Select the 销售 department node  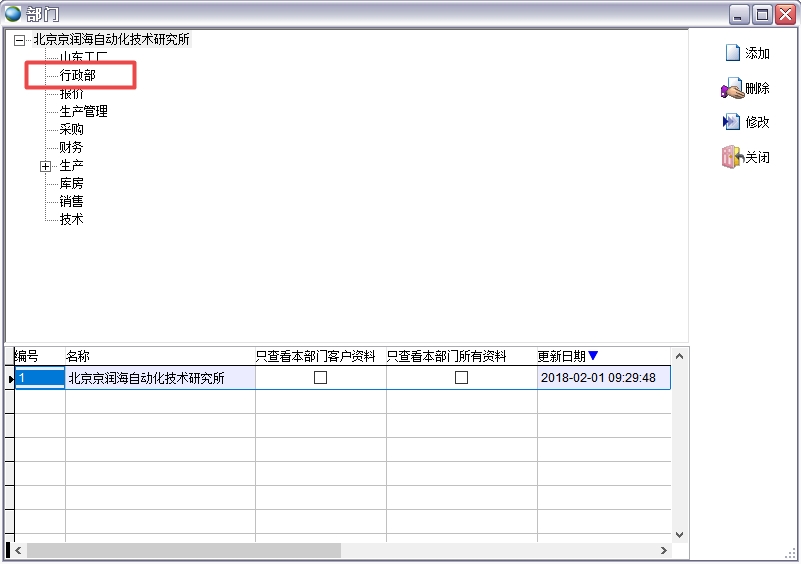(71, 202)
